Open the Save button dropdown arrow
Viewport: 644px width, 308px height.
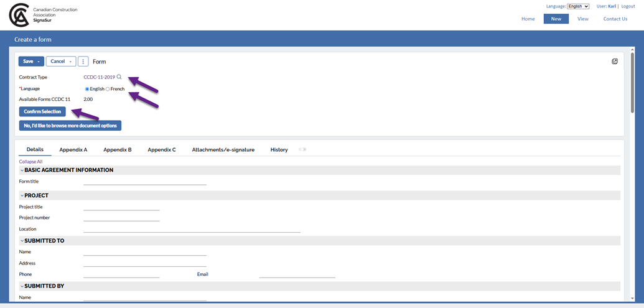coord(39,62)
